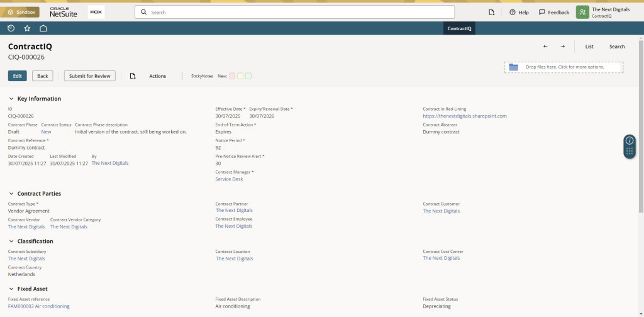
Task: Click the Drop files here upload zone
Action: tap(564, 67)
